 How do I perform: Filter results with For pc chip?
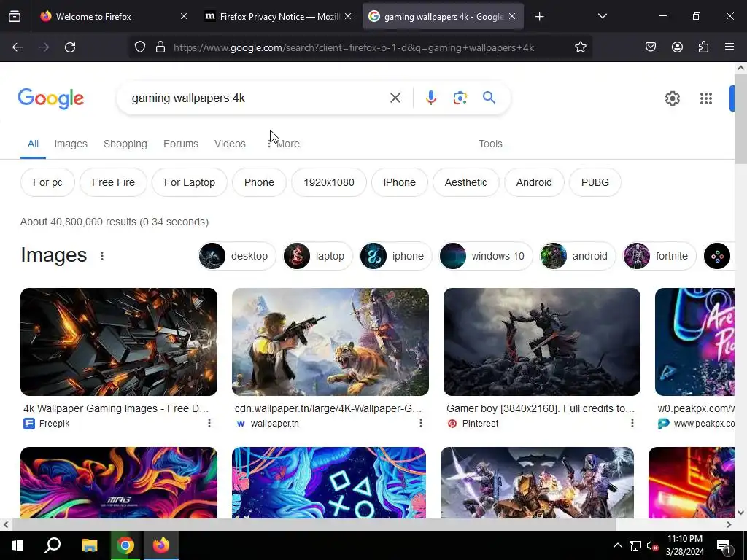47,182
